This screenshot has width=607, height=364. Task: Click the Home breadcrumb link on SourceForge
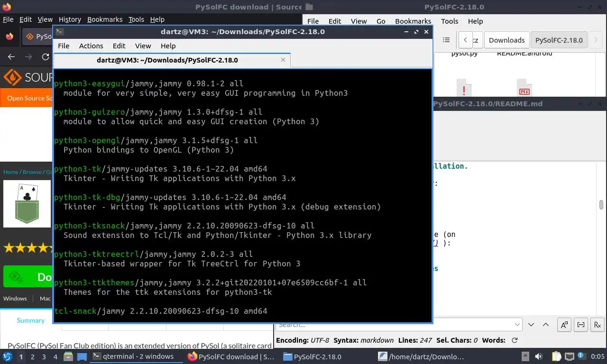(x=11, y=172)
